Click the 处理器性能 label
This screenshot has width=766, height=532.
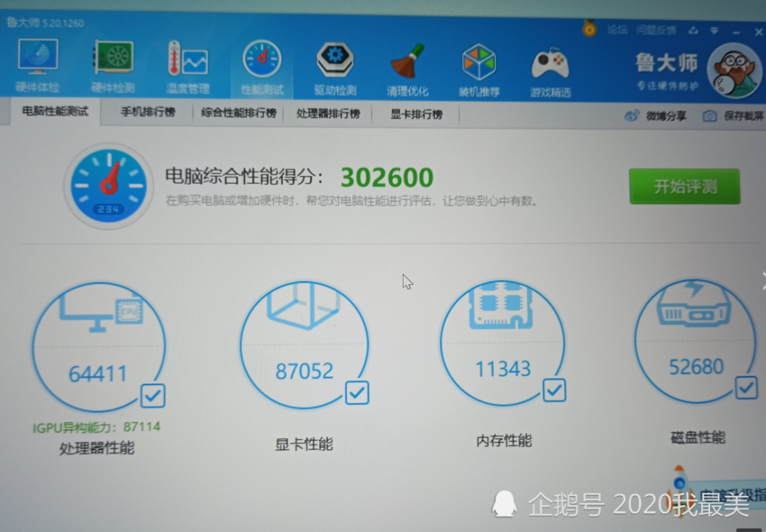(97, 448)
